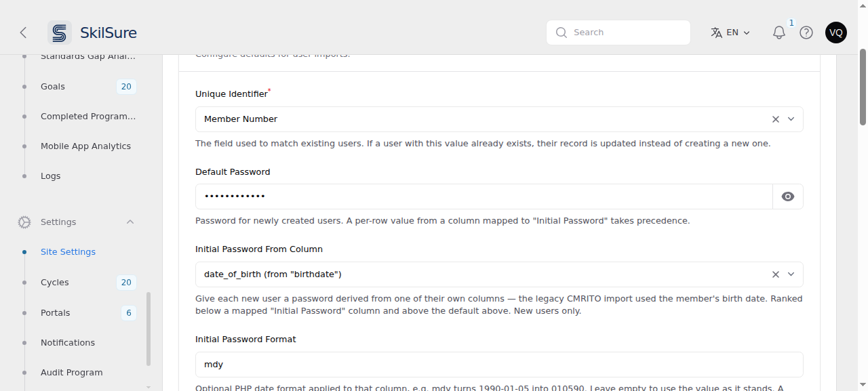Click the SkilSure brand name
868x391 pixels.
pos(108,33)
